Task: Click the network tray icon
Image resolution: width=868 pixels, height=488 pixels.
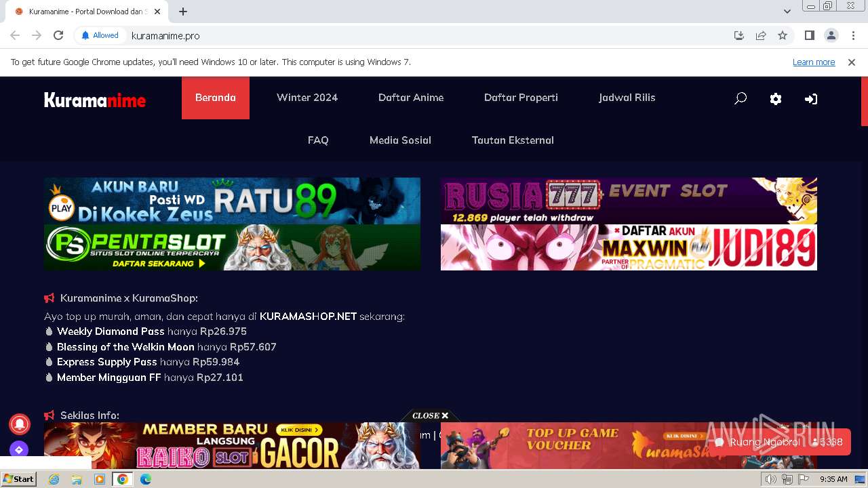Action: pos(787,479)
